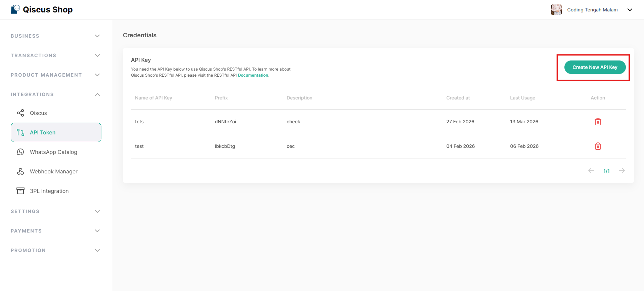Click the 'API Key' section heading
The image size is (644, 291).
pyautogui.click(x=141, y=60)
